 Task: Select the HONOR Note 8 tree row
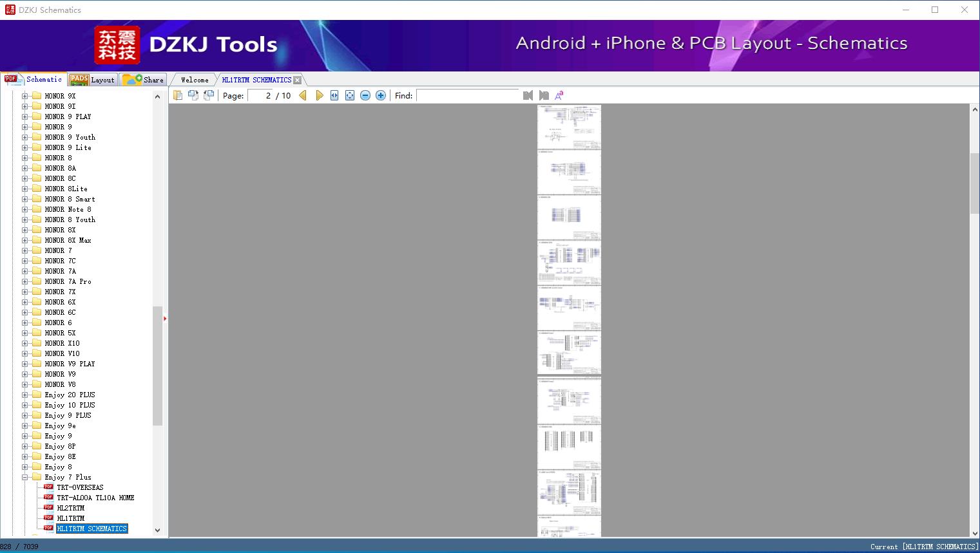pyautogui.click(x=68, y=209)
